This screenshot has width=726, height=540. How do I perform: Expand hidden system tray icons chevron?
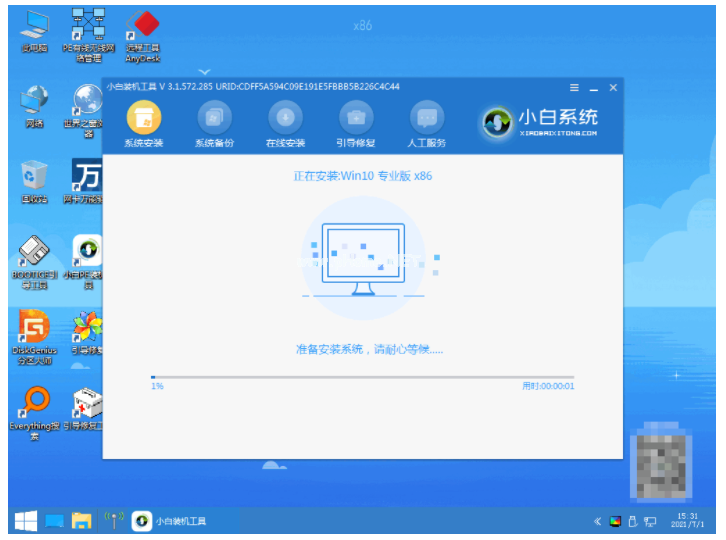(598, 521)
